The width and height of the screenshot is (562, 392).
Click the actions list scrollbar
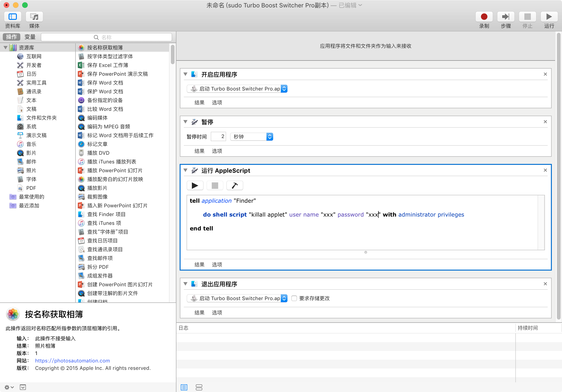click(173, 54)
